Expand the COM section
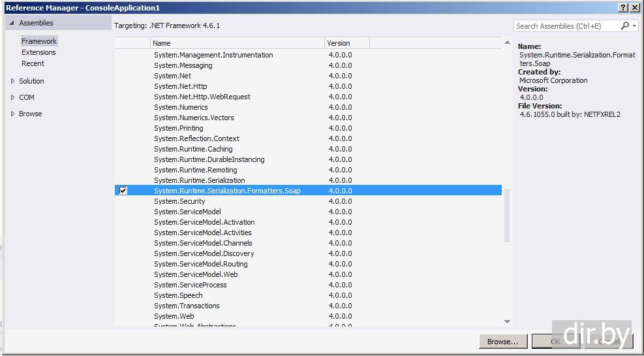Viewport: 644px width, 356px height. (12, 97)
